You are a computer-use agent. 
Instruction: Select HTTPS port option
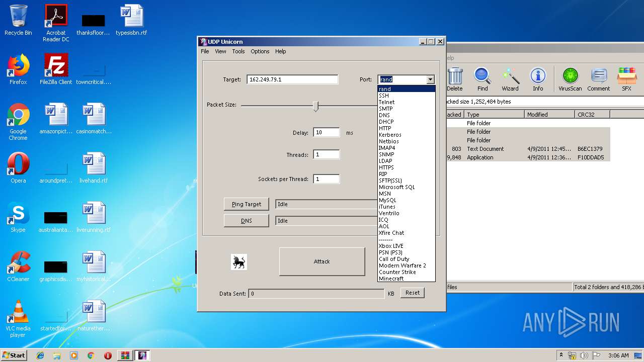[x=407, y=167]
